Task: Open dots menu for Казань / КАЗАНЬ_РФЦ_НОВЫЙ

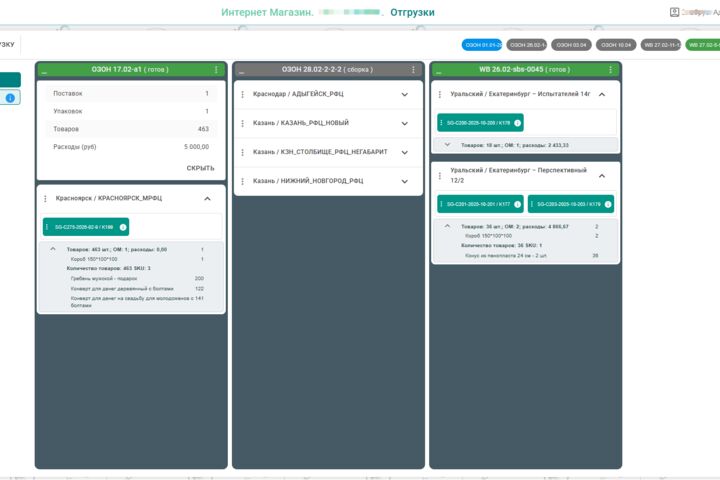Action: 242,123
